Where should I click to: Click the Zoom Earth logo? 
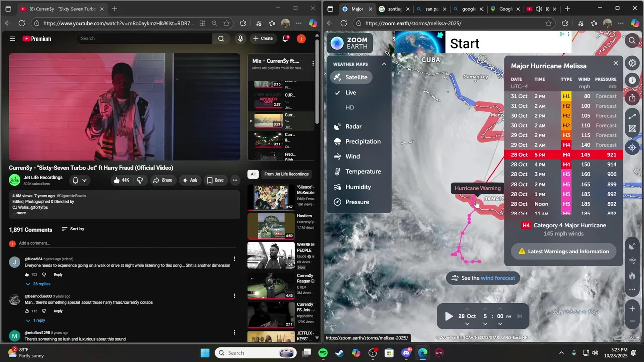coord(350,43)
